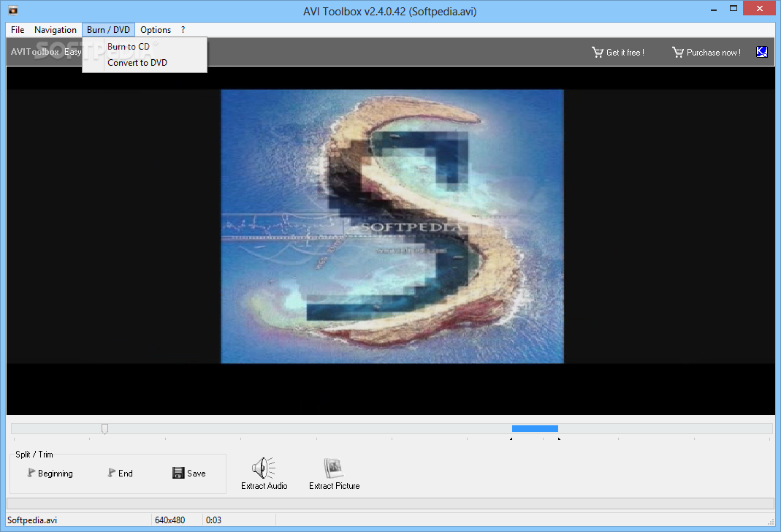Click the blue K logo icon
Viewport: 781px width, 532px height.
(x=761, y=52)
